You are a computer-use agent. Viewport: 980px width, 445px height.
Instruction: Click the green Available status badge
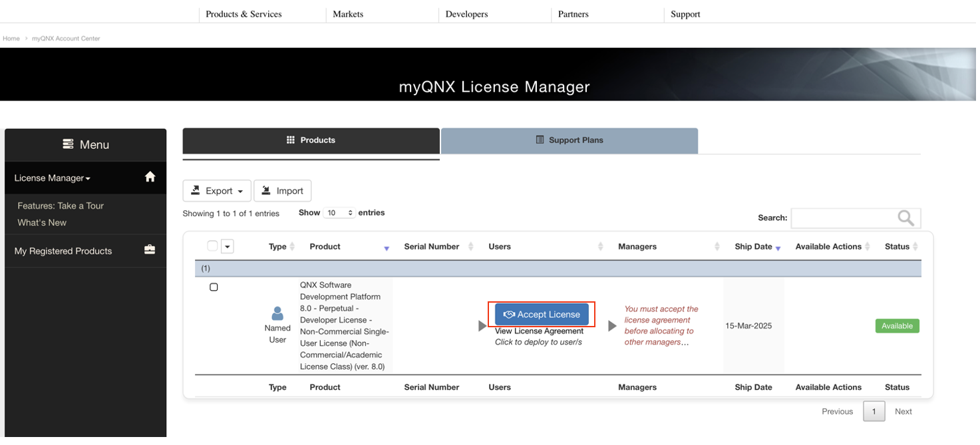(x=898, y=326)
